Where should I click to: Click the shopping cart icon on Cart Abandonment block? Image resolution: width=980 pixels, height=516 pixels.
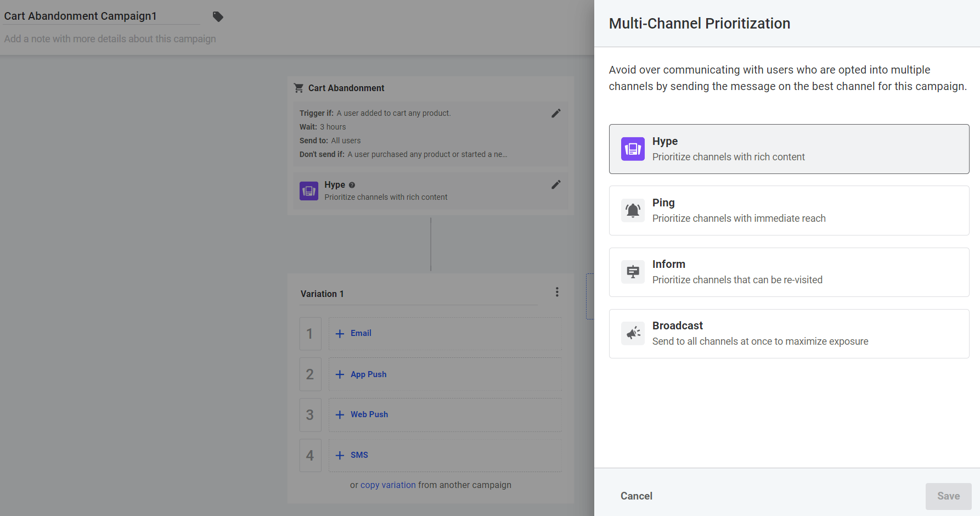coord(299,88)
